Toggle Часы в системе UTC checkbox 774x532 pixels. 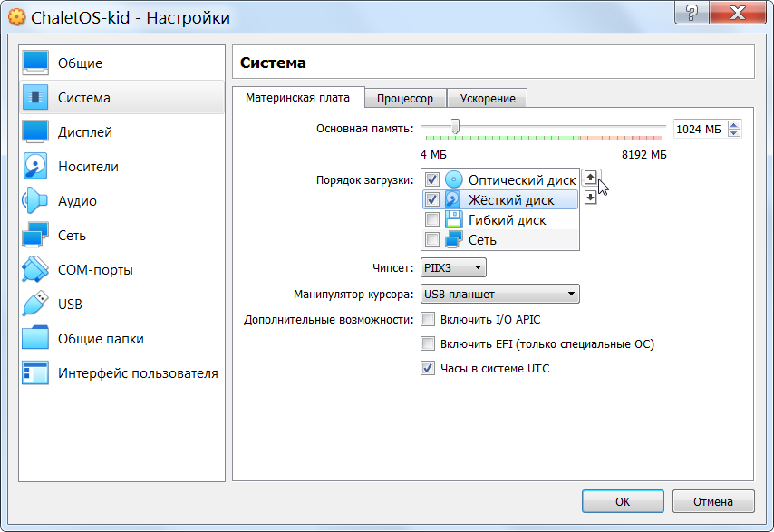[x=428, y=368]
